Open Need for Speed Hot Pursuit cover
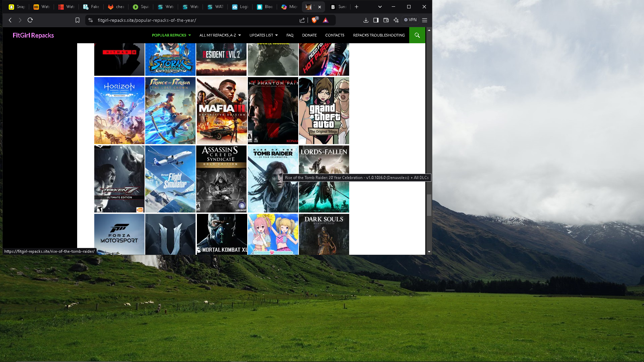 point(324,59)
